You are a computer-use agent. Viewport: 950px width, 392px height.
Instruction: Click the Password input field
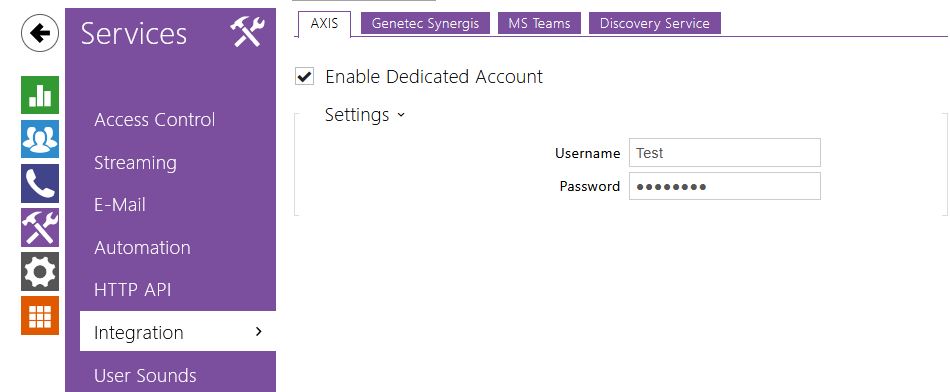(x=725, y=186)
